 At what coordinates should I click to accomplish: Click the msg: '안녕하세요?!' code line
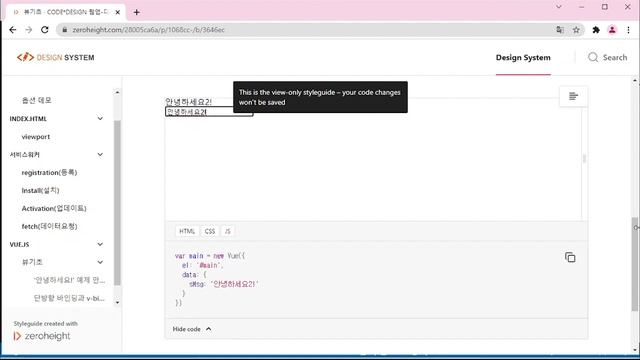click(x=224, y=284)
